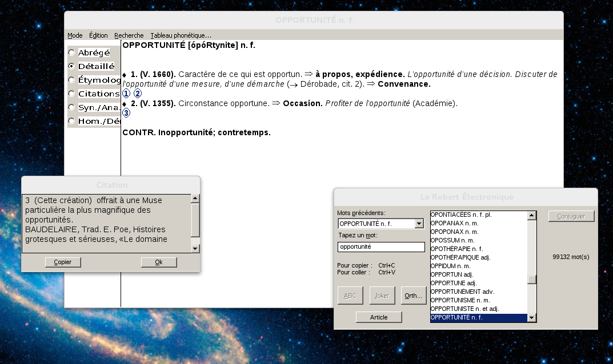Open the Mode menu
The image size is (613, 364).
75,35
